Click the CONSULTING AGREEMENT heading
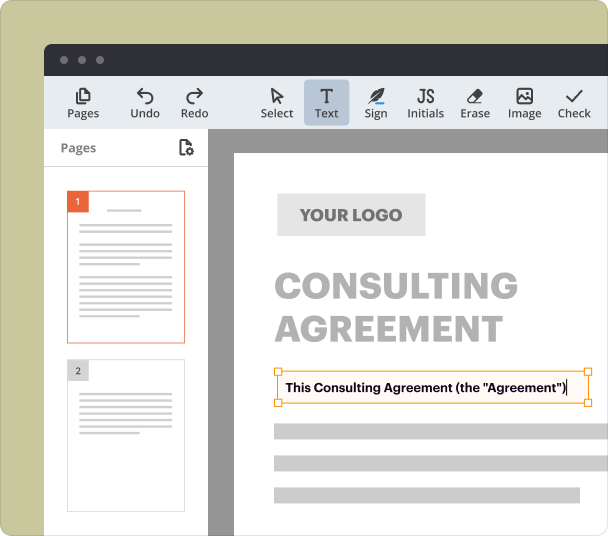Screen dimensions: 608x536 [396, 307]
